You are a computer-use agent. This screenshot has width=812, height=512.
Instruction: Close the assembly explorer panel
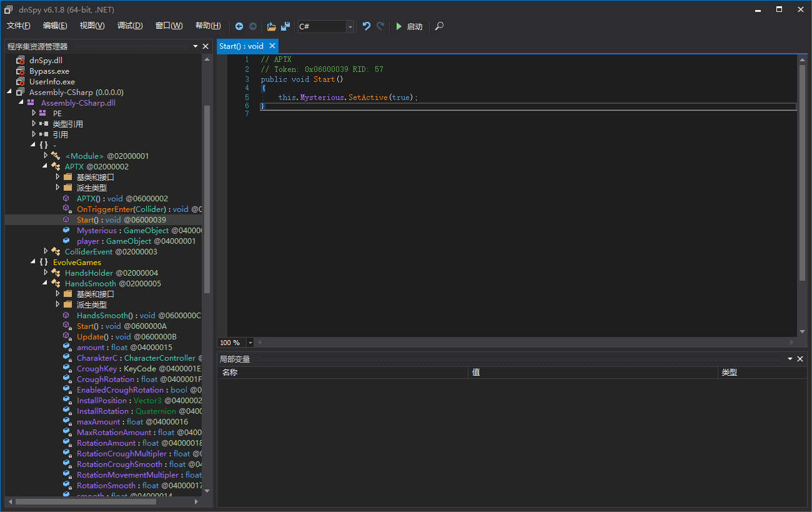click(x=205, y=46)
